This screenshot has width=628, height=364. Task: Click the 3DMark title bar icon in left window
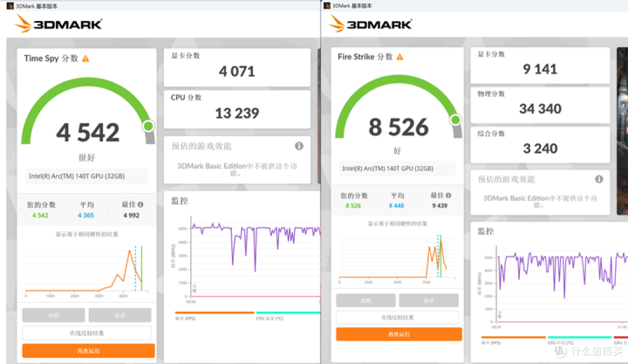click(x=10, y=6)
